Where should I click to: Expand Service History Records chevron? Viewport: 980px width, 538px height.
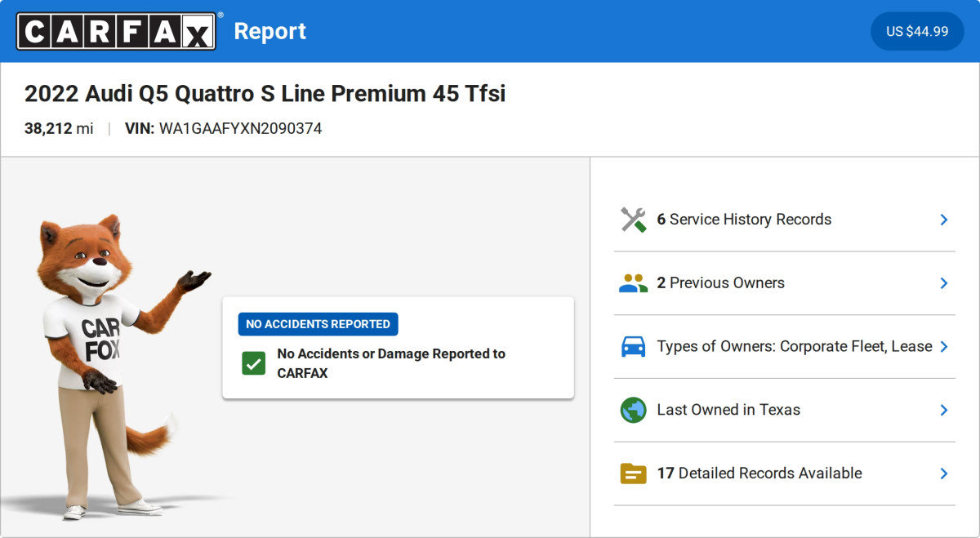[x=943, y=220]
